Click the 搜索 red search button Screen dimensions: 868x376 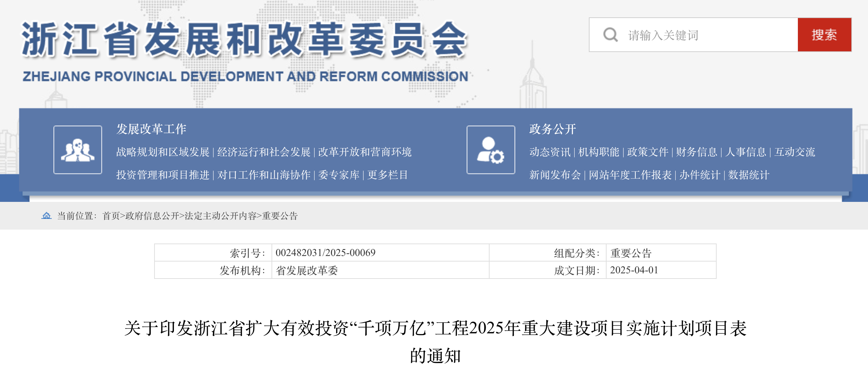(824, 35)
